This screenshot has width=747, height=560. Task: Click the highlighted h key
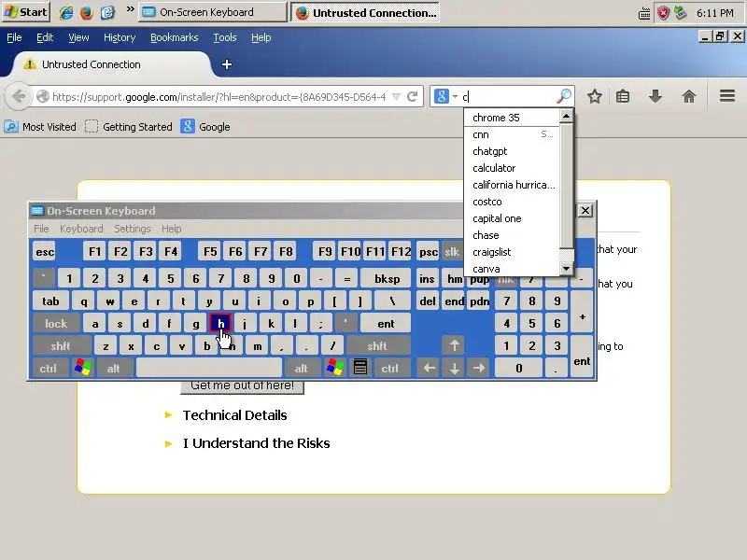[x=220, y=324]
